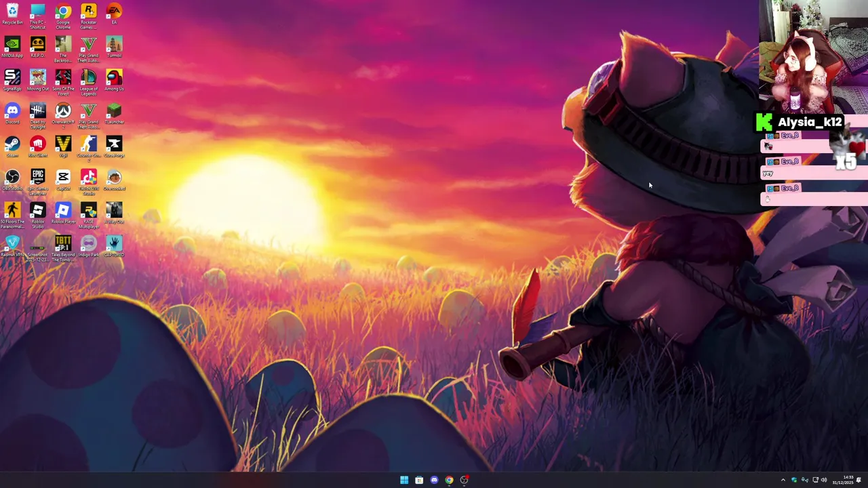Viewport: 868px width, 488px height.
Task: Select The Backrooms game icon
Action: click(x=63, y=49)
